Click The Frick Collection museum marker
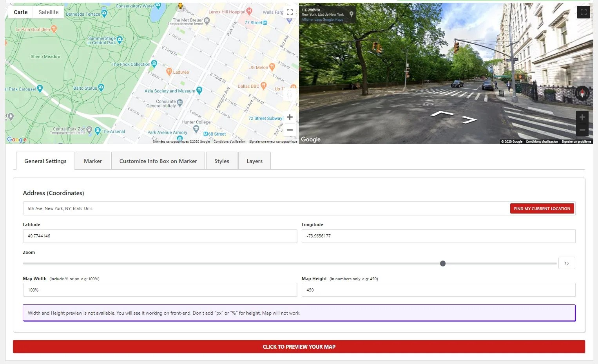This screenshot has height=364, width=598. coord(154,63)
